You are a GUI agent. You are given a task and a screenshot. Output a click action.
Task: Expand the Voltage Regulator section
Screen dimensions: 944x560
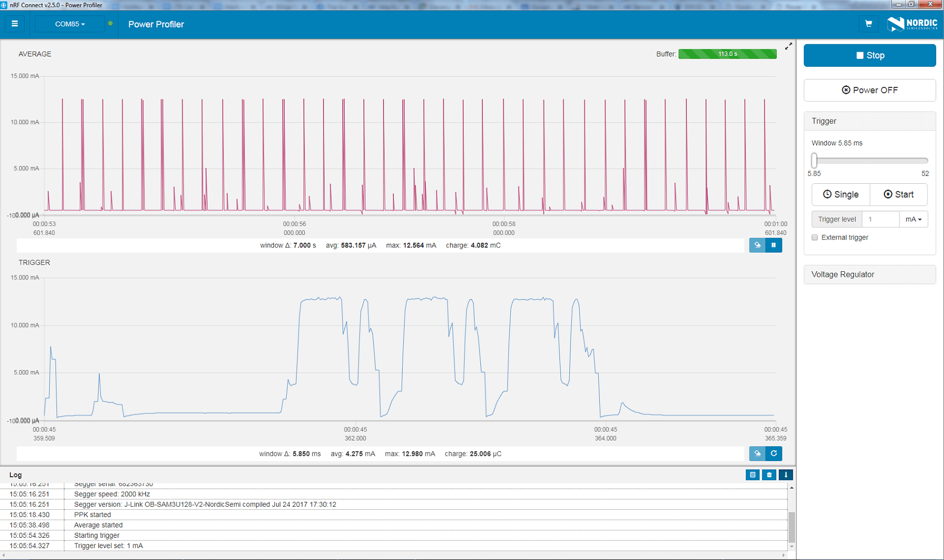point(869,274)
